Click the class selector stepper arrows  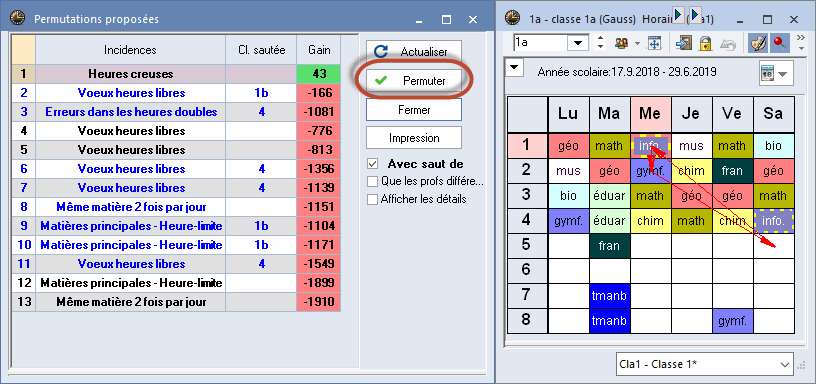pyautogui.click(x=600, y=43)
